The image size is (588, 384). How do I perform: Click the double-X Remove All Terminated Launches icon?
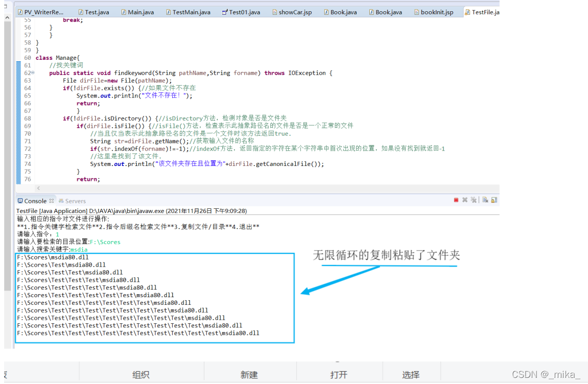(x=474, y=200)
